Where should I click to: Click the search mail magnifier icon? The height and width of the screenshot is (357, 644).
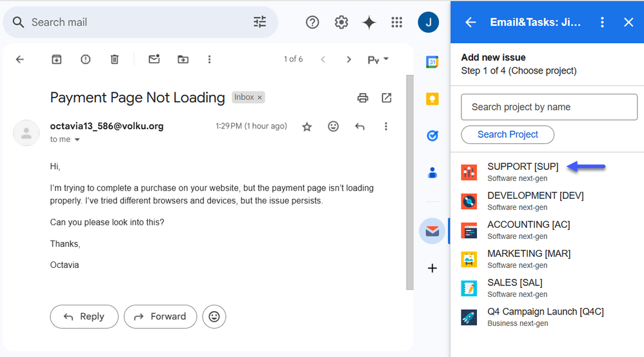[18, 22]
